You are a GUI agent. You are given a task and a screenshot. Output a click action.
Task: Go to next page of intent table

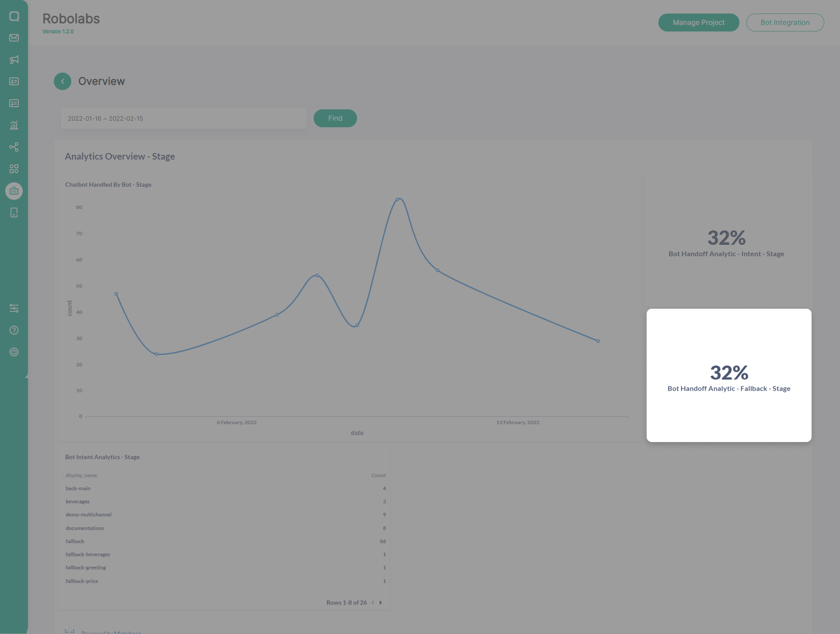[381, 603]
